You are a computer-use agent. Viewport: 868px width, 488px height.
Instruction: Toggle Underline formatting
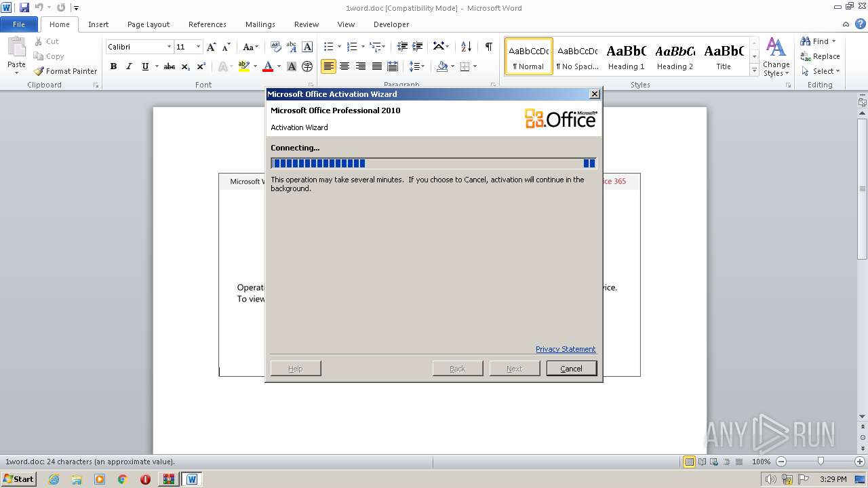145,66
